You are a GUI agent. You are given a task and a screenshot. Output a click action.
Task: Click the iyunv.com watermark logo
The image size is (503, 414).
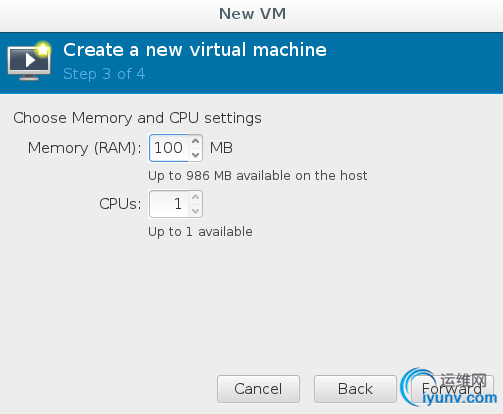[x=448, y=387]
